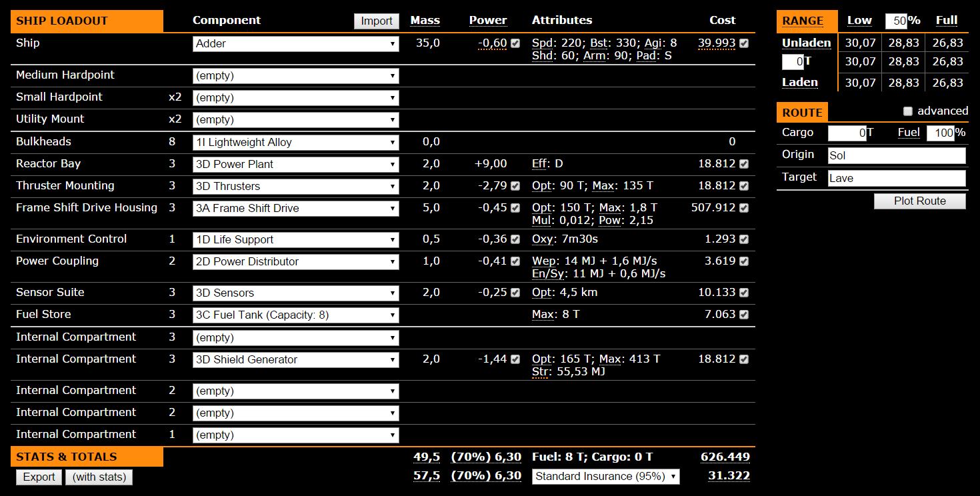Click the Laden range label
Image resolution: width=980 pixels, height=496 pixels.
click(x=800, y=83)
